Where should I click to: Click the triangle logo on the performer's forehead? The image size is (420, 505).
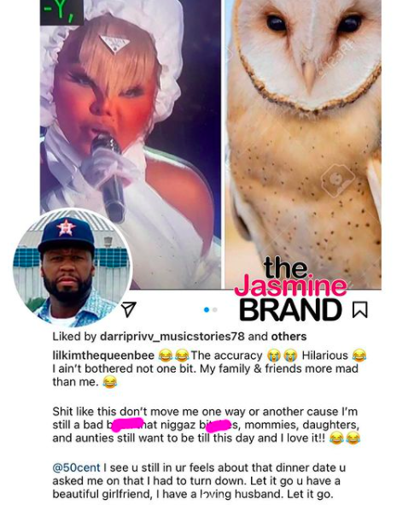tap(114, 44)
